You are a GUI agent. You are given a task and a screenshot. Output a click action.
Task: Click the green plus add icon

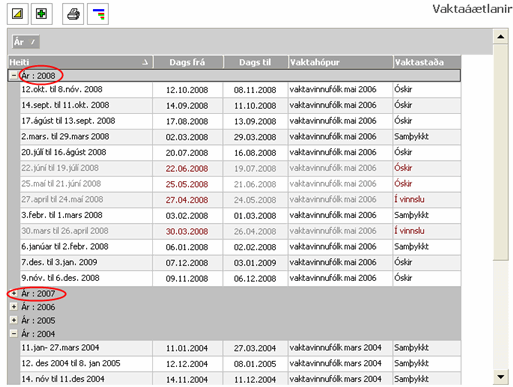tap(42, 14)
